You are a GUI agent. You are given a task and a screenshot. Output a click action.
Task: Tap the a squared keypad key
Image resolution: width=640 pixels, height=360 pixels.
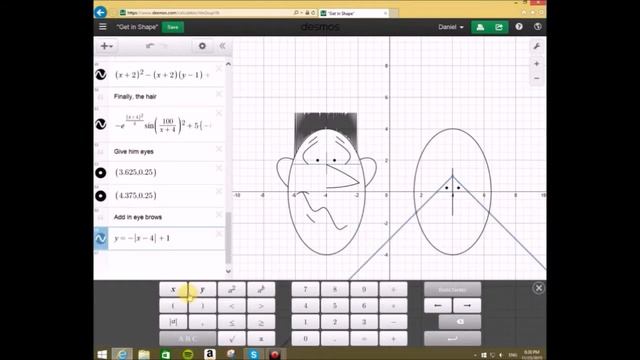tap(231, 289)
